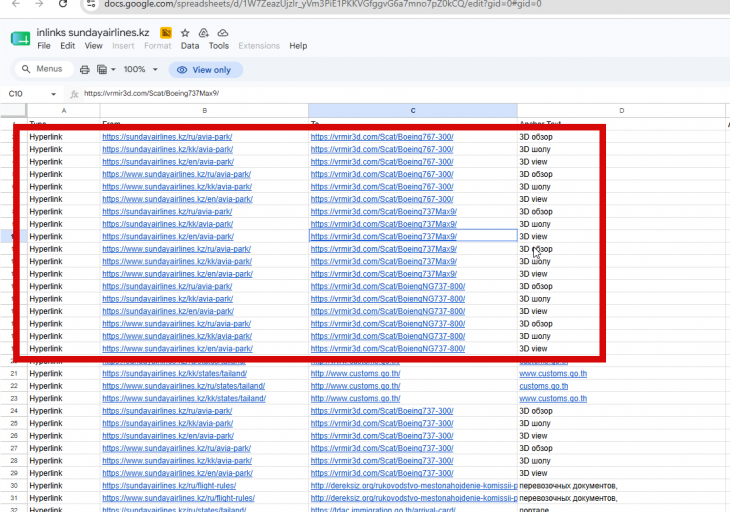The width and height of the screenshot is (730, 512).
Task: Open the View menu
Action: (93, 46)
